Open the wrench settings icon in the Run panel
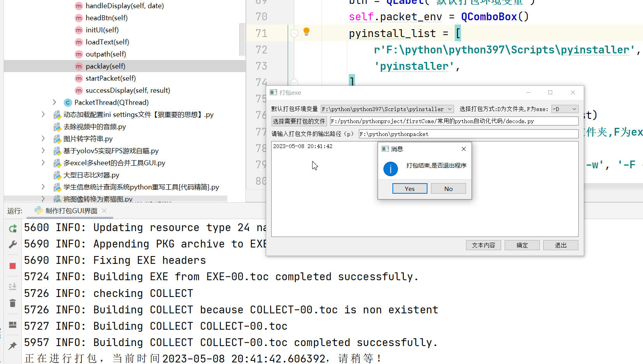This screenshot has width=643, height=364. click(12, 244)
